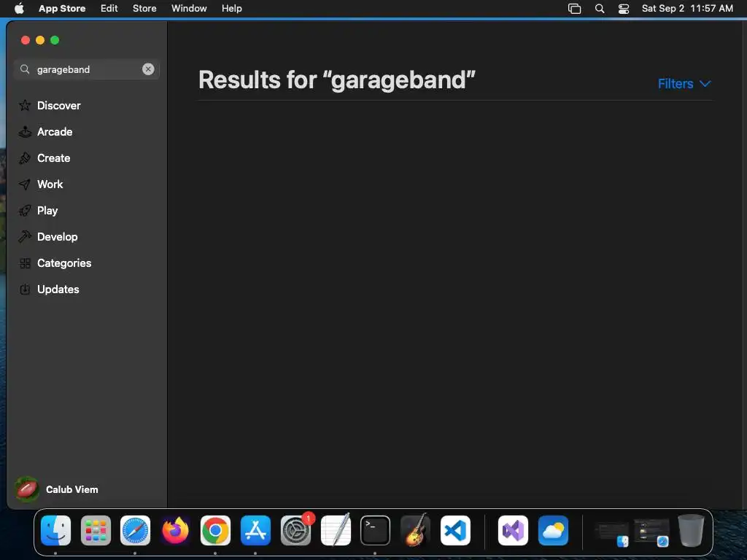Screen dimensions: 747x560
Task: Click the green full screen button
Action: pyautogui.click(x=55, y=40)
